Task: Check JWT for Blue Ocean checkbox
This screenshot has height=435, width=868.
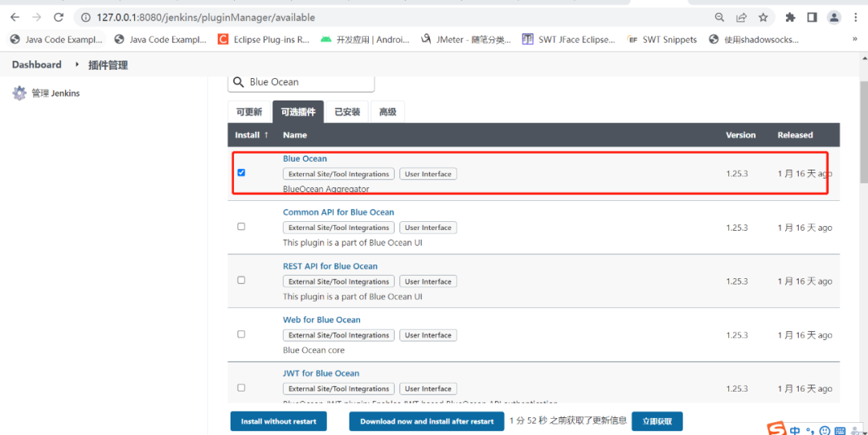Action: (241, 388)
